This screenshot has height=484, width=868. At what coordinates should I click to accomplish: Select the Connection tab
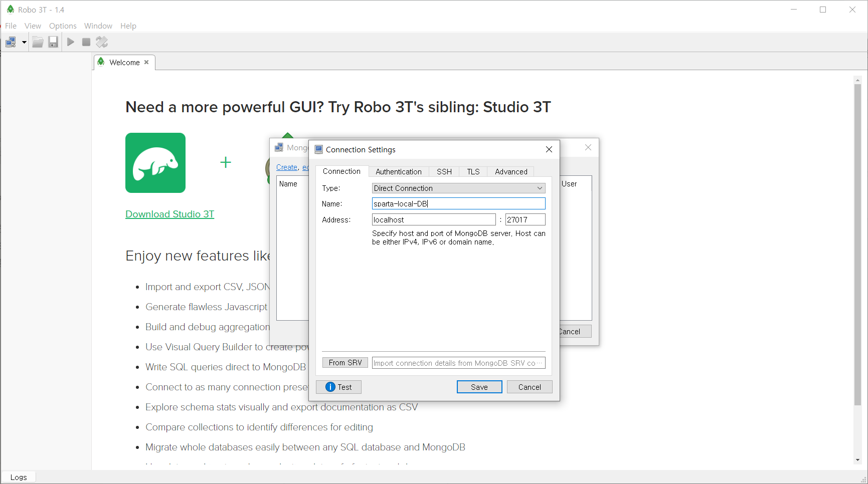point(341,171)
